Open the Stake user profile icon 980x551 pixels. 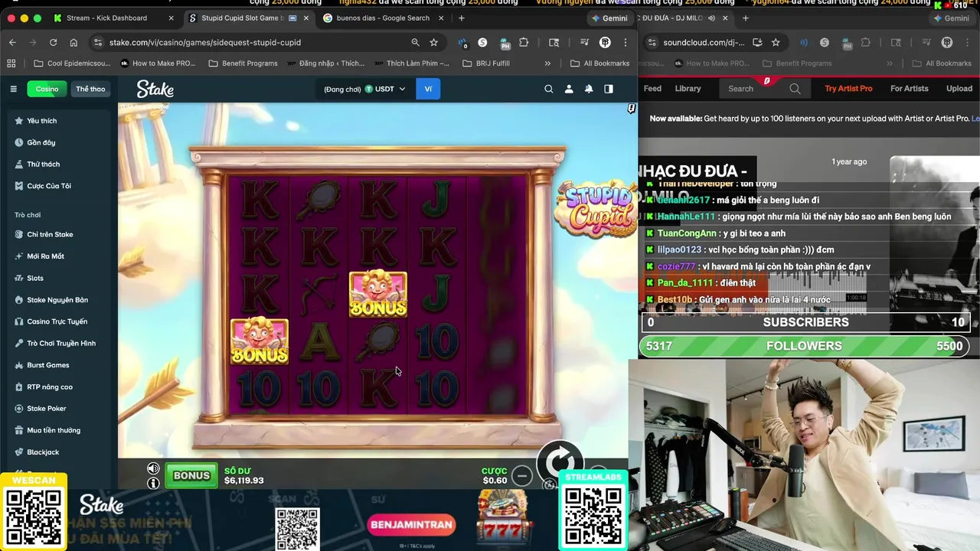point(569,89)
